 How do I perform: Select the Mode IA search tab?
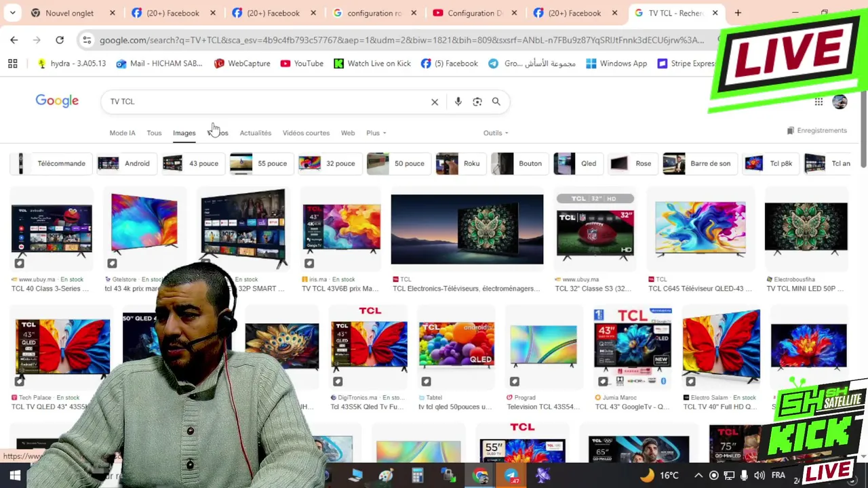(x=122, y=133)
